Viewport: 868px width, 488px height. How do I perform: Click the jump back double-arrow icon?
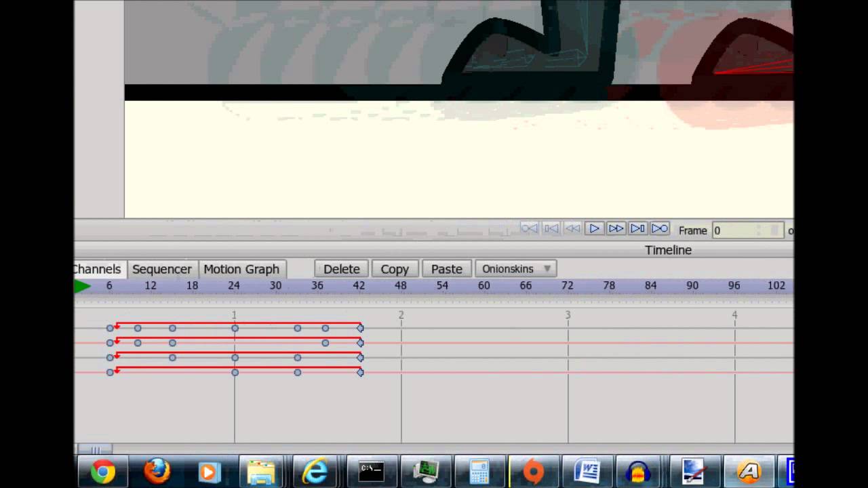click(x=572, y=229)
